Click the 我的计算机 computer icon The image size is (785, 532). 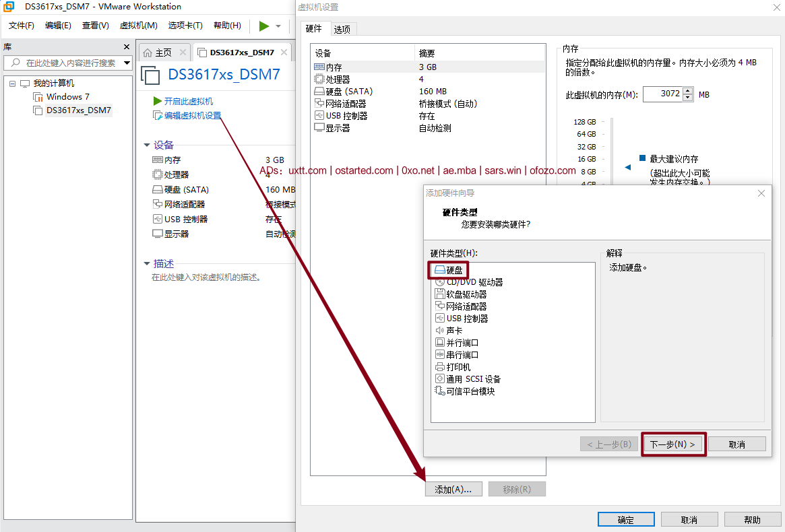tap(24, 84)
